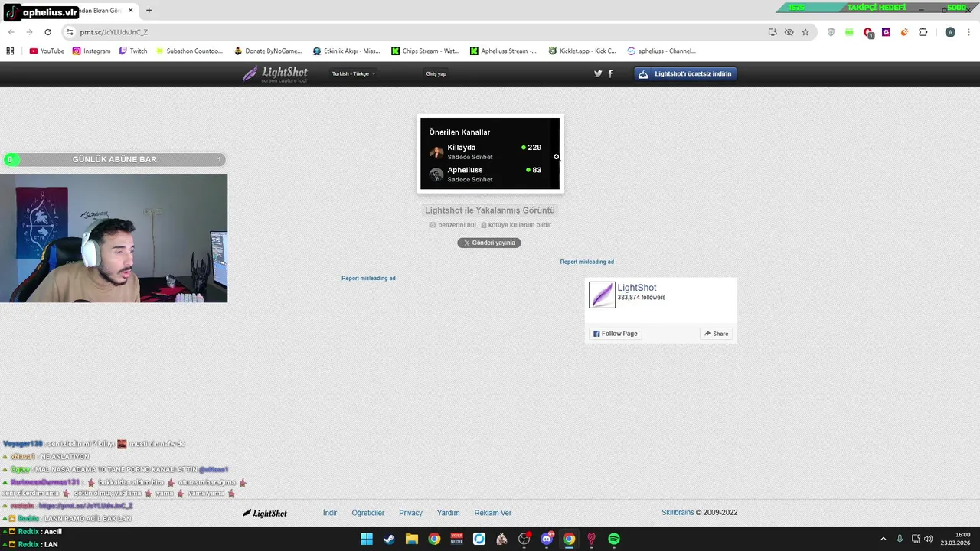Click the Gönderi yayınla X button
Viewport: 980px width, 551px height.
tap(489, 243)
